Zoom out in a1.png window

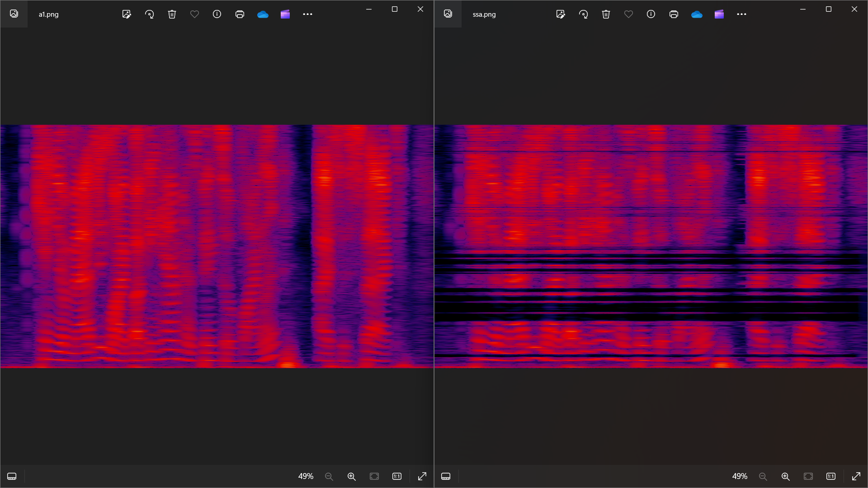[329, 476]
